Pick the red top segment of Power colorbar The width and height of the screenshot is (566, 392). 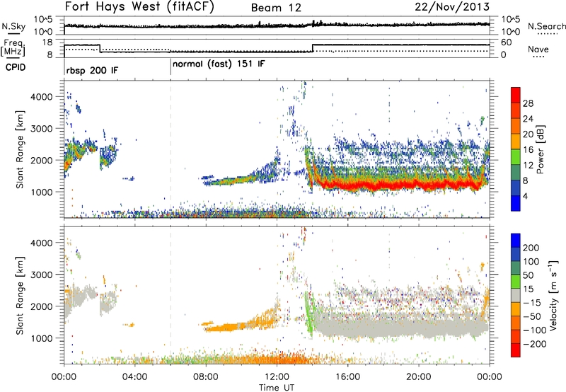(x=516, y=95)
